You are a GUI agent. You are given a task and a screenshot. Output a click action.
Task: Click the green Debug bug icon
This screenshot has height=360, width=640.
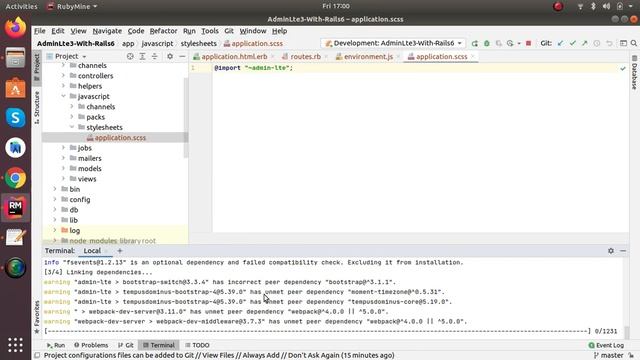point(487,43)
